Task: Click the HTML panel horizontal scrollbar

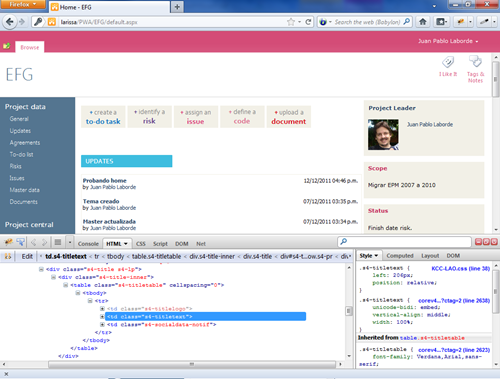Action: point(192,364)
